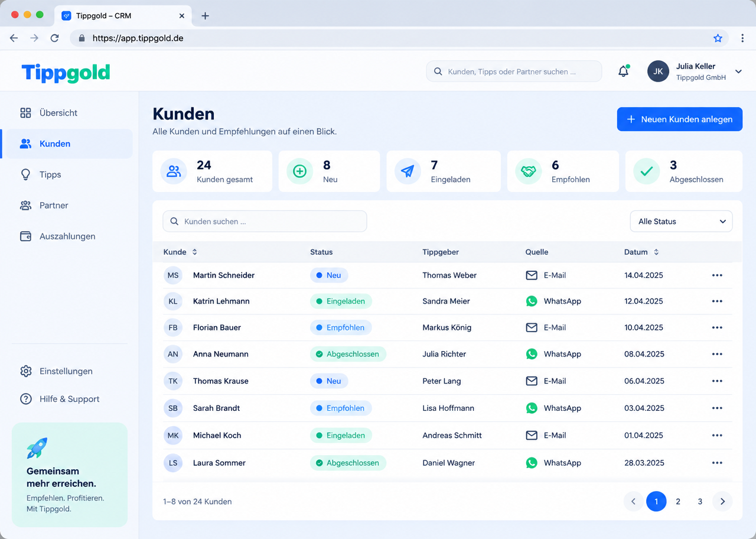Open row actions for Anna Neumann

tap(717, 354)
